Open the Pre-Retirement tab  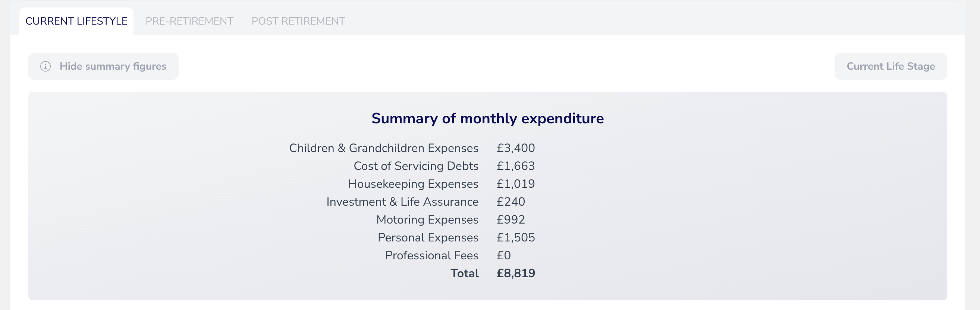click(x=189, y=21)
